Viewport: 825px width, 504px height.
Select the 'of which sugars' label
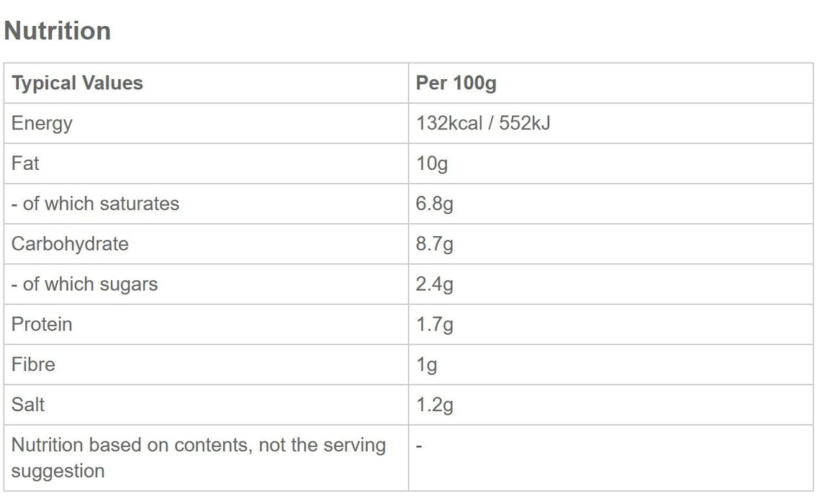pyautogui.click(x=84, y=284)
